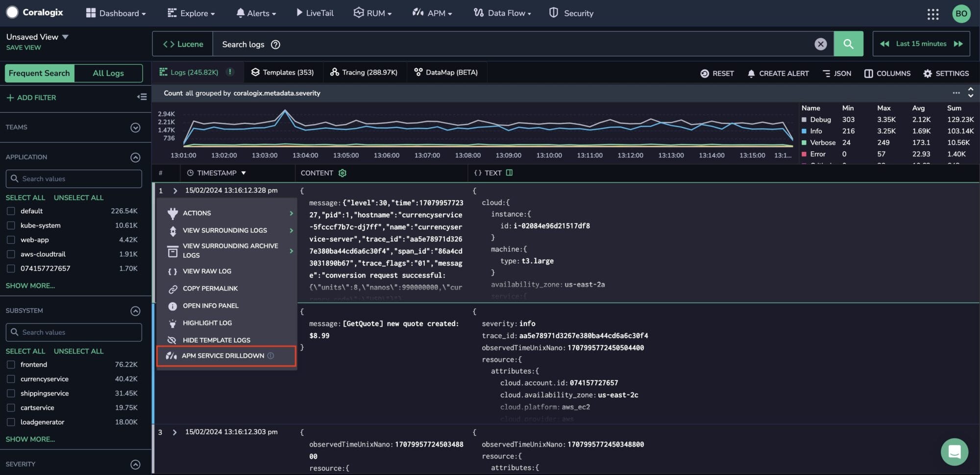980x475 pixels.
Task: Click the Logs warning exclamation icon
Action: click(230, 72)
